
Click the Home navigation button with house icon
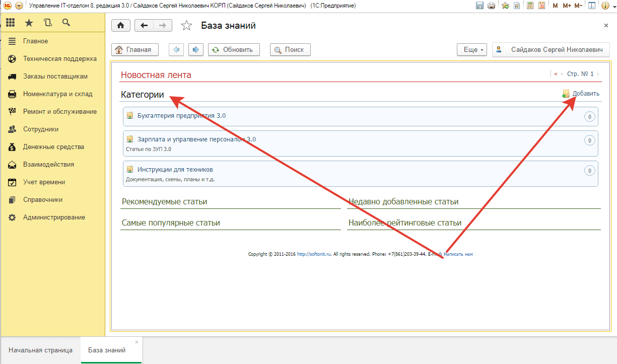click(x=121, y=26)
